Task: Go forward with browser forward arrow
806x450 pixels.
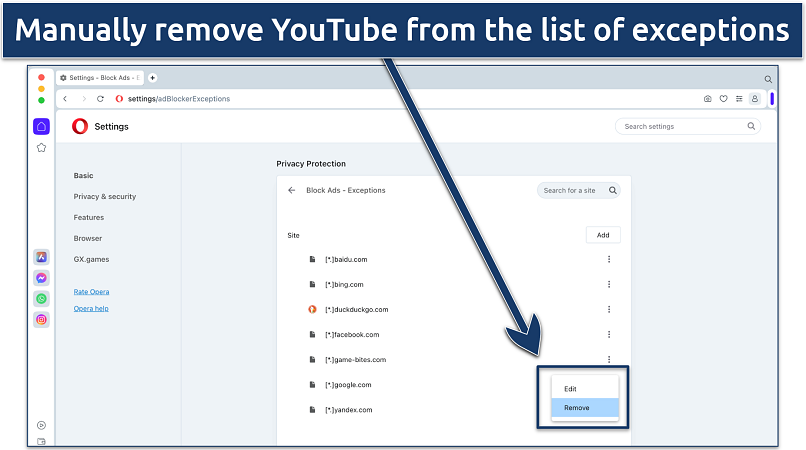Action: pyautogui.click(x=84, y=99)
